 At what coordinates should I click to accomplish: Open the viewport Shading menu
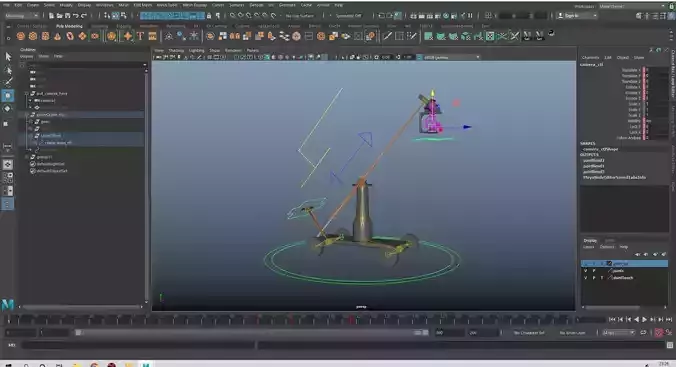coord(176,50)
